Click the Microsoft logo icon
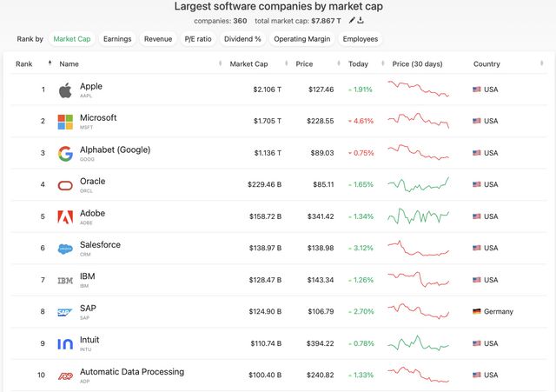The height and width of the screenshot is (392, 556). point(65,122)
